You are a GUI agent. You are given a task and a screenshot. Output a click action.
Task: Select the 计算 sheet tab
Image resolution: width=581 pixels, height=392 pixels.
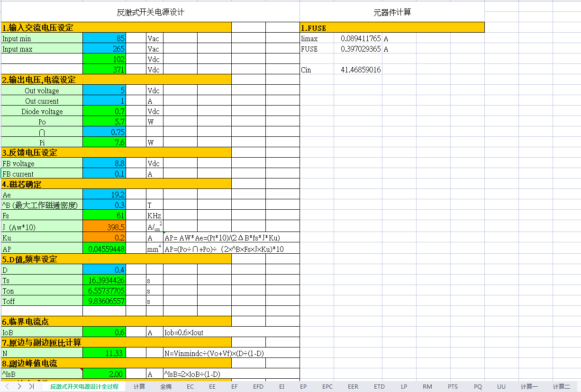[139, 386]
